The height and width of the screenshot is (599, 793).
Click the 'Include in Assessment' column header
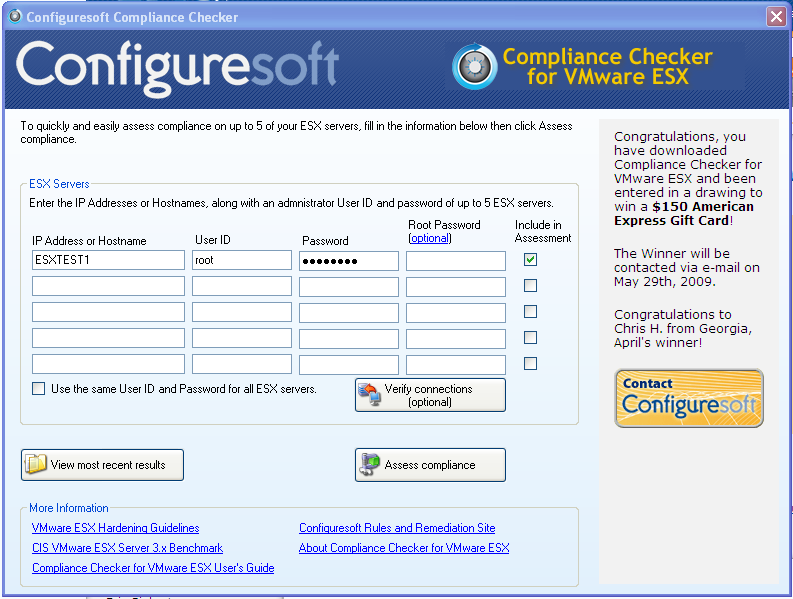[543, 231]
